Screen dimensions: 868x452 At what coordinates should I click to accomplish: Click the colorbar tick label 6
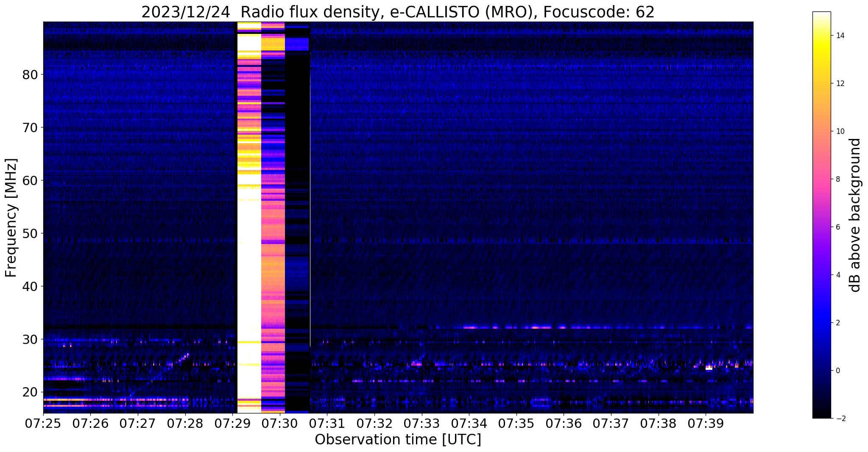pyautogui.click(x=837, y=227)
